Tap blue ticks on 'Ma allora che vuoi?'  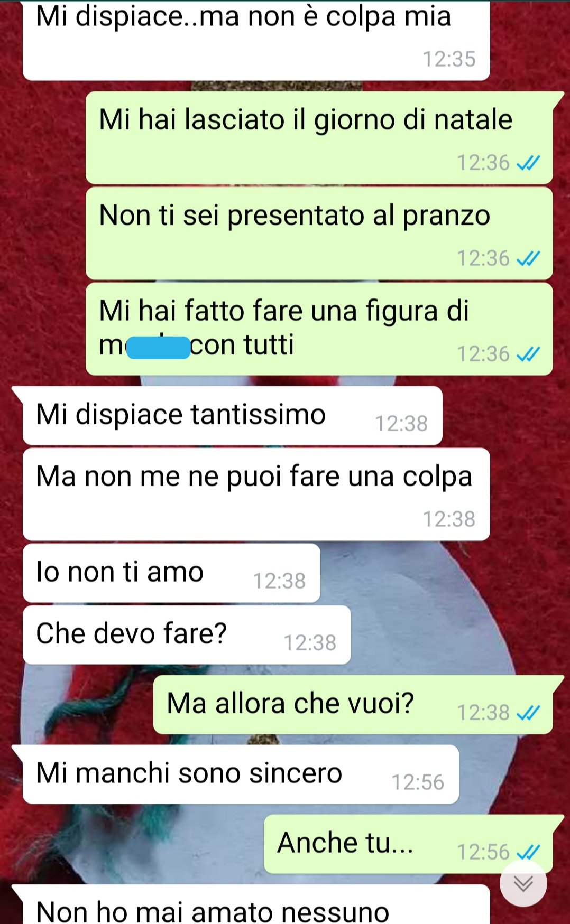tap(528, 713)
